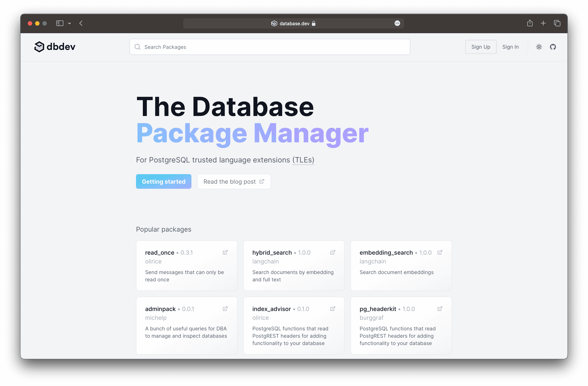Click the Getting started button

coord(164,181)
